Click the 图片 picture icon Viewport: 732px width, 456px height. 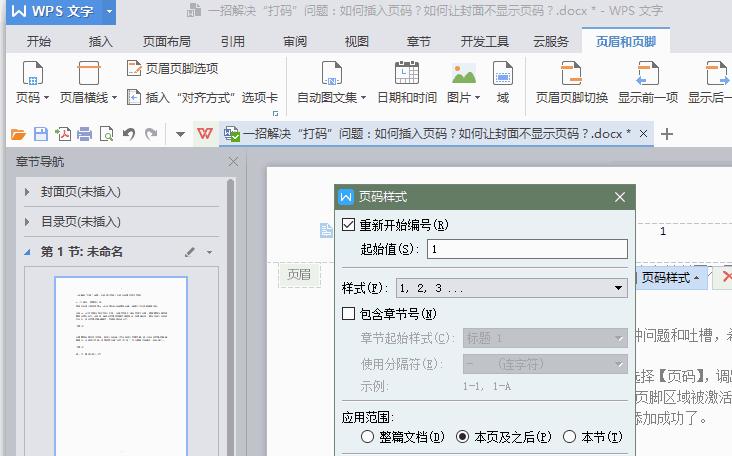point(464,73)
